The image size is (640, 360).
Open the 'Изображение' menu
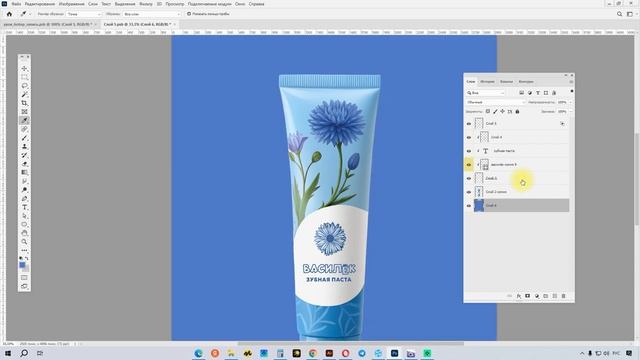pyautogui.click(x=71, y=4)
